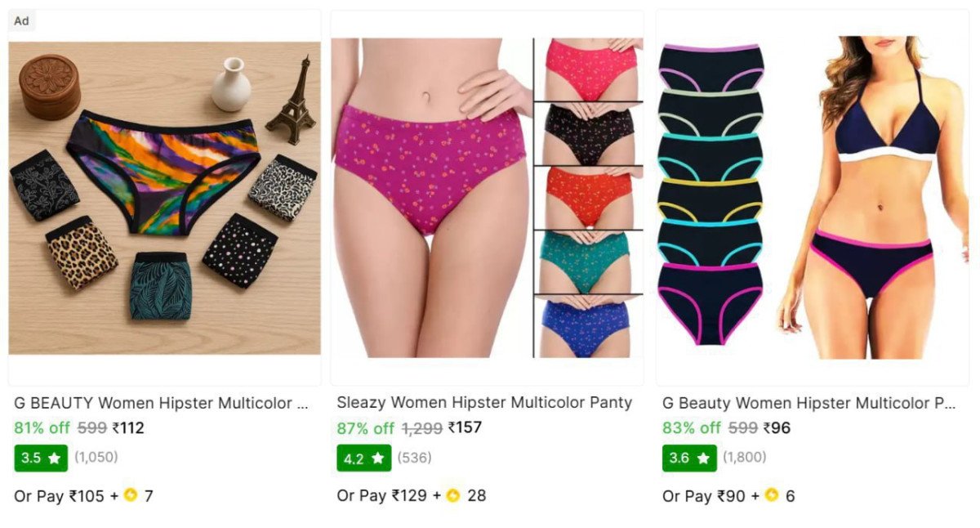Screen dimensions: 980x528
Task: Open Sleazy Women Hipster Multicolor Panty title
Action: point(484,403)
